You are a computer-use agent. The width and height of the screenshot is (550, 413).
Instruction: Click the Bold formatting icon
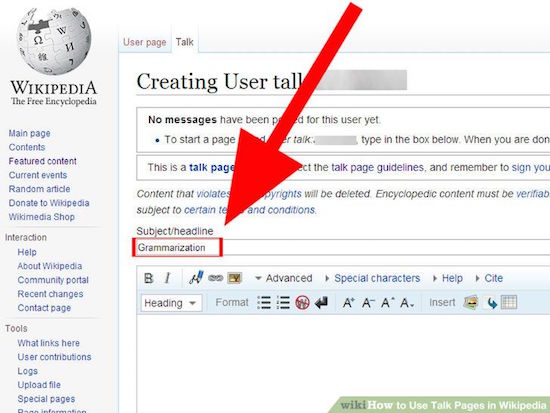(149, 278)
